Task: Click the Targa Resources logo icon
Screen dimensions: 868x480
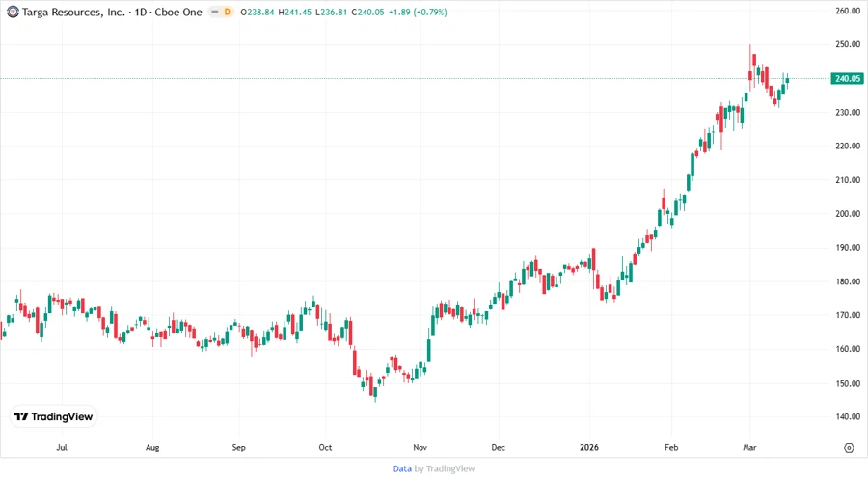Action: (x=13, y=12)
